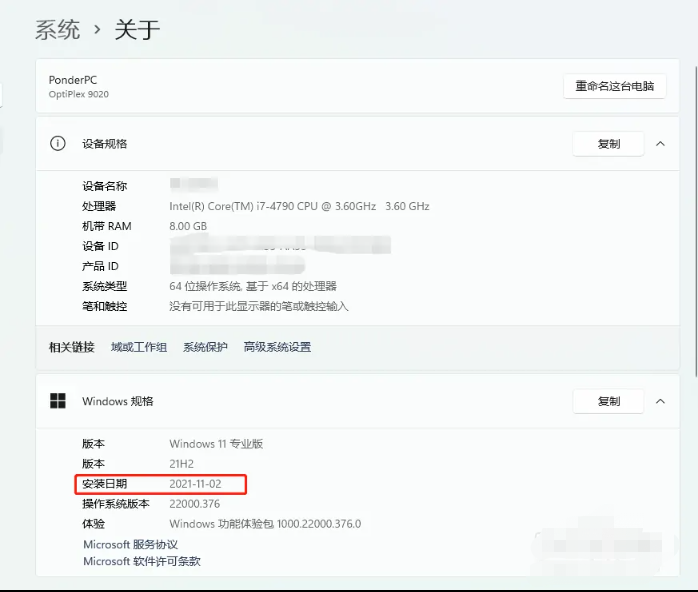
Task: Go back to 系统 in breadcrumb
Action: [x=57, y=30]
